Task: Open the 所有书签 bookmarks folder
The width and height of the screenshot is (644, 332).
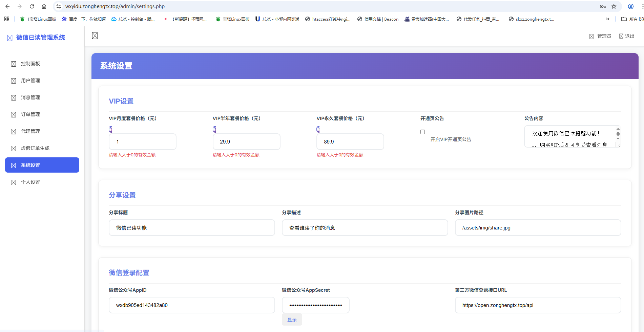Action: tap(632, 19)
